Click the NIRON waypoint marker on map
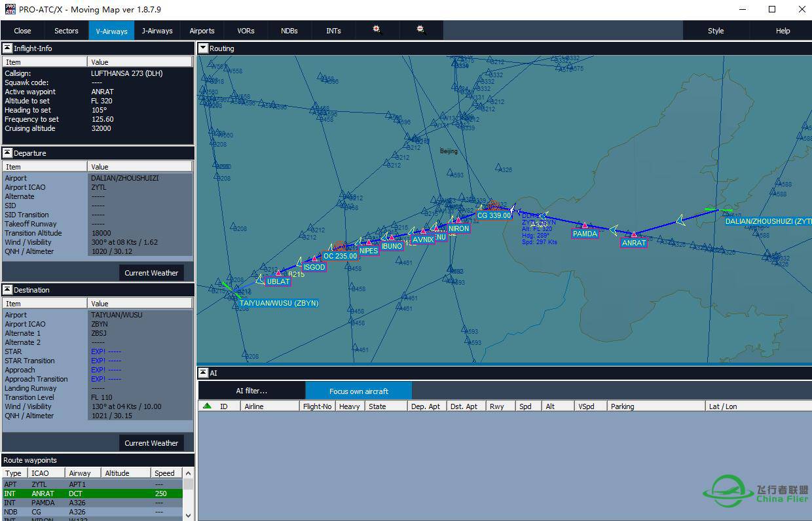Screen dimensions: 812x521 coord(458,221)
